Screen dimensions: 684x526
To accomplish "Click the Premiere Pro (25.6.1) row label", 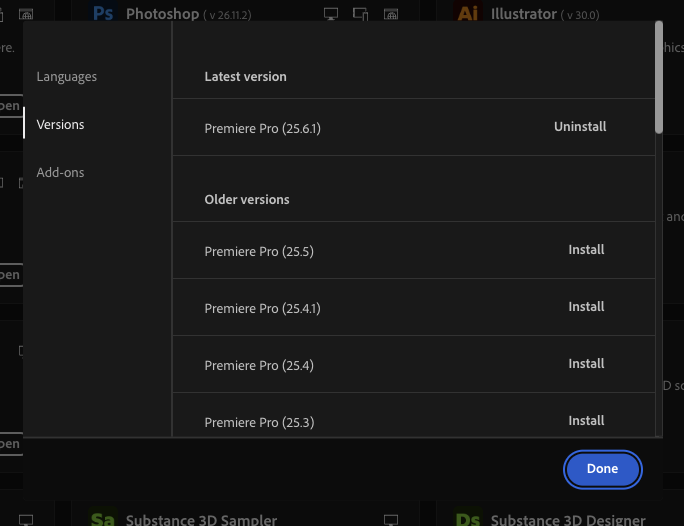I will 262,128.
